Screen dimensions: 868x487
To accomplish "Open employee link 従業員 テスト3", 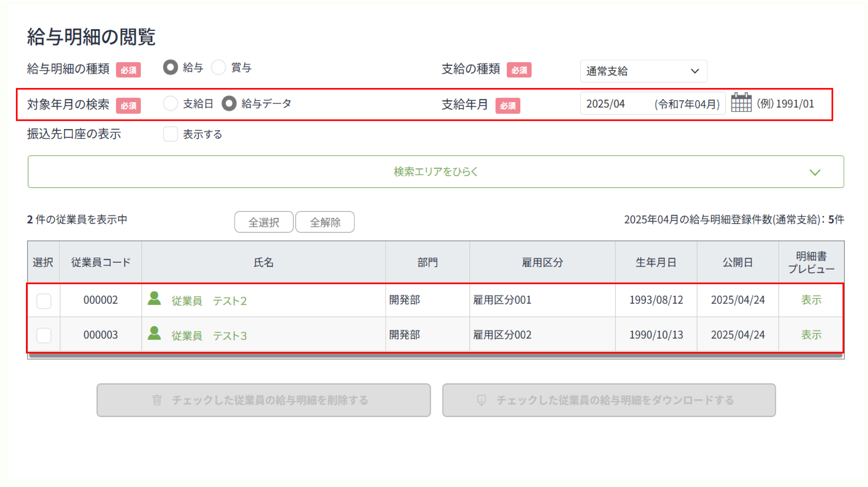I will point(209,335).
